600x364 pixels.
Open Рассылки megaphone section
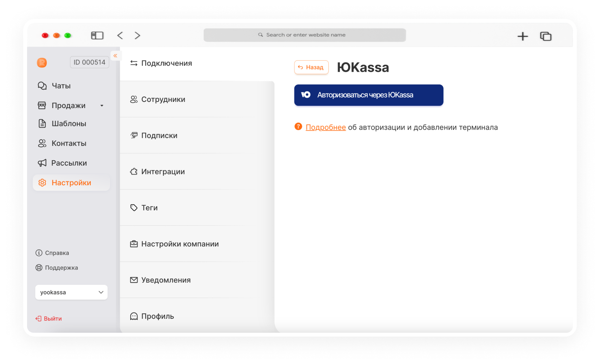(x=69, y=163)
